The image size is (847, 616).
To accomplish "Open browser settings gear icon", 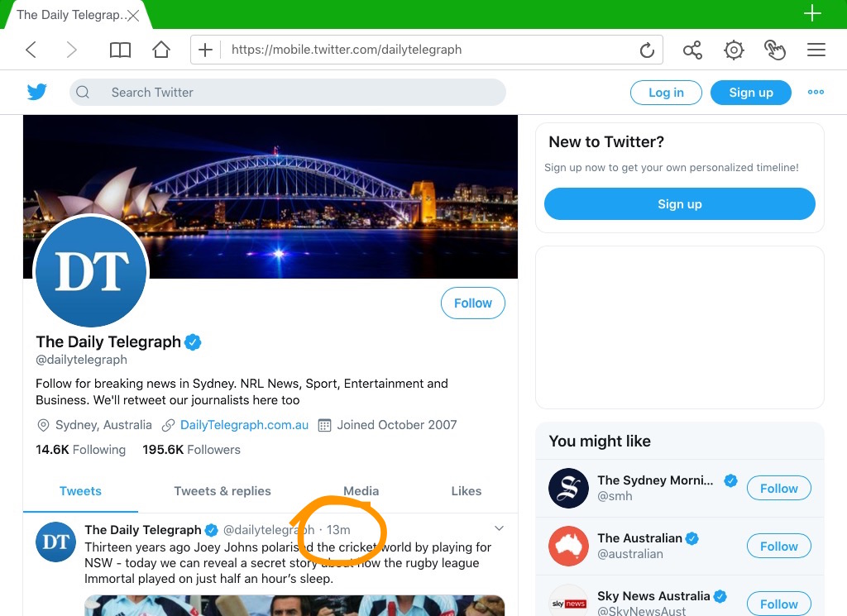I will pos(734,50).
